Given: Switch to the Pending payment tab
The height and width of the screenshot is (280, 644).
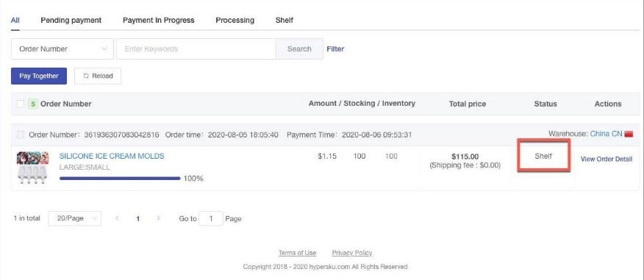Looking at the screenshot, I should 71,20.
